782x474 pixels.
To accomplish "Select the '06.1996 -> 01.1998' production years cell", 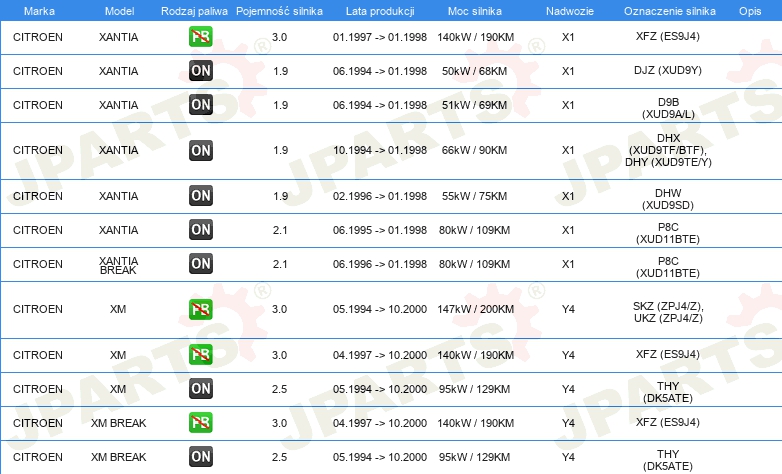I will (380, 264).
